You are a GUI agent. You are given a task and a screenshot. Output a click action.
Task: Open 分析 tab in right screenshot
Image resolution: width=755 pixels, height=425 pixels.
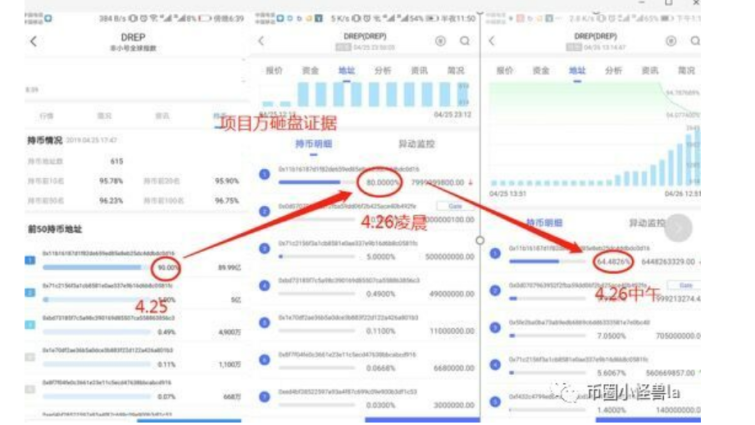[613, 71]
